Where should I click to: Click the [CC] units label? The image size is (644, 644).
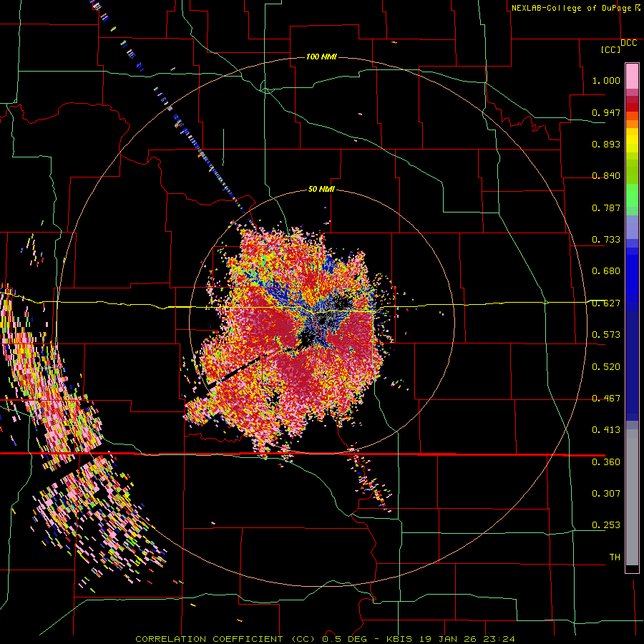(x=611, y=49)
